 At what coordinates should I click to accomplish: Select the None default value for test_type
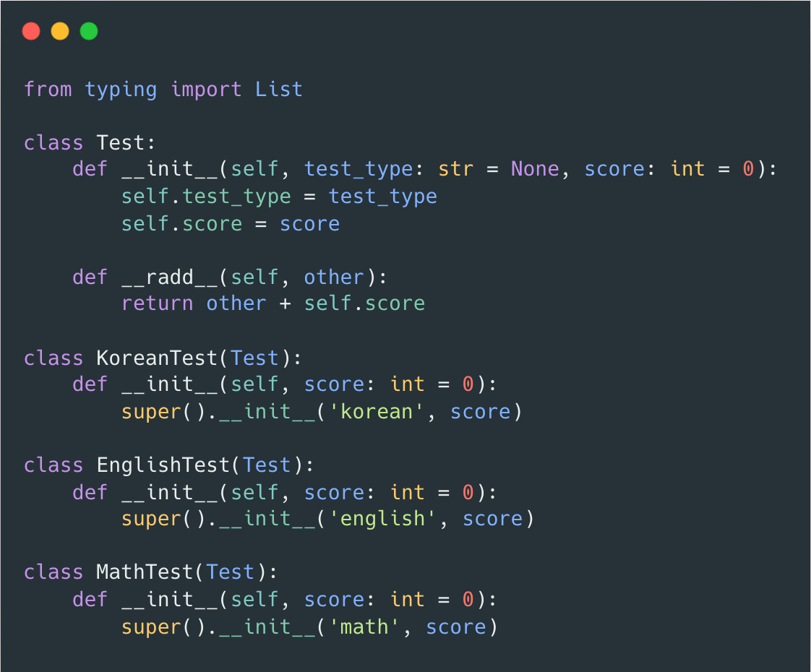pyautogui.click(x=534, y=168)
